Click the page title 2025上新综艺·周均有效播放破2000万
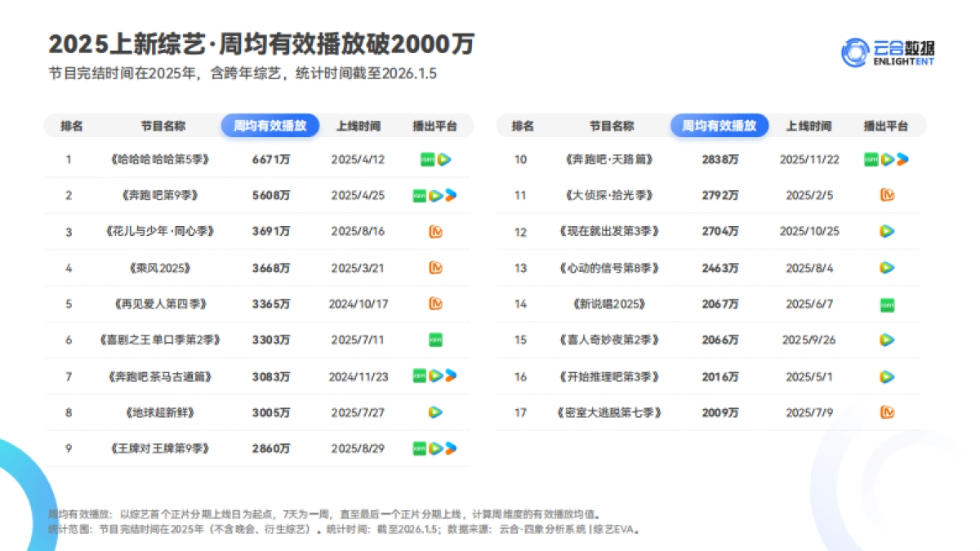Image resolution: width=980 pixels, height=551 pixels. click(263, 45)
